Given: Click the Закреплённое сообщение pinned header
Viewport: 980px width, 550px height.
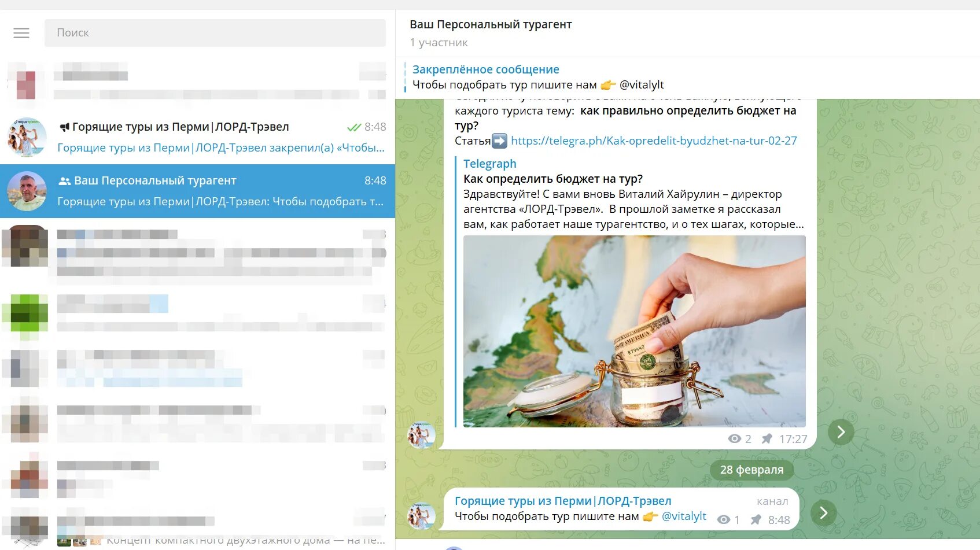Looking at the screenshot, I should click(x=485, y=69).
